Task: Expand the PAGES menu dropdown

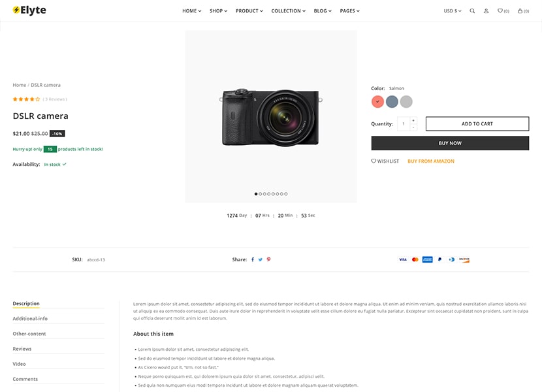Action: pyautogui.click(x=350, y=10)
